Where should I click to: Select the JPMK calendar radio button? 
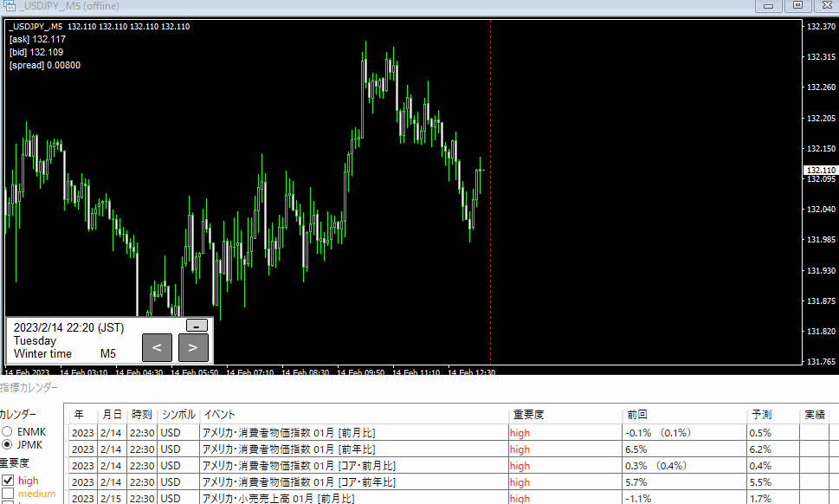[8, 445]
